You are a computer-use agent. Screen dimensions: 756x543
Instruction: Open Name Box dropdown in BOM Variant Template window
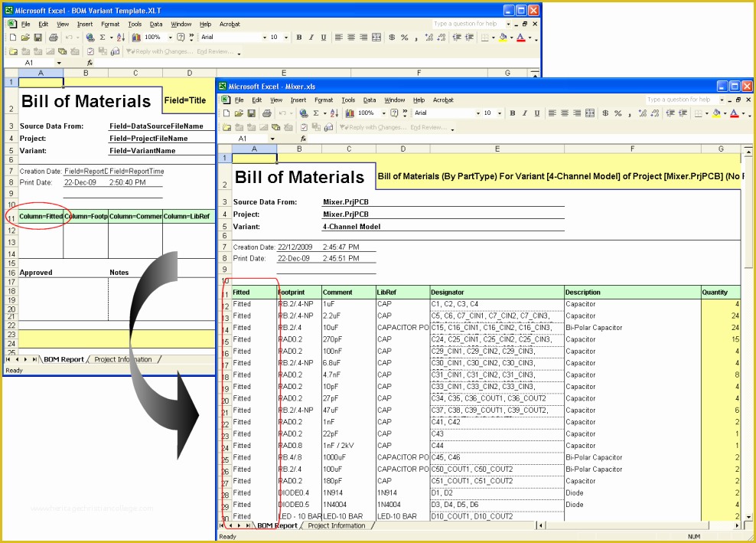click(59, 64)
